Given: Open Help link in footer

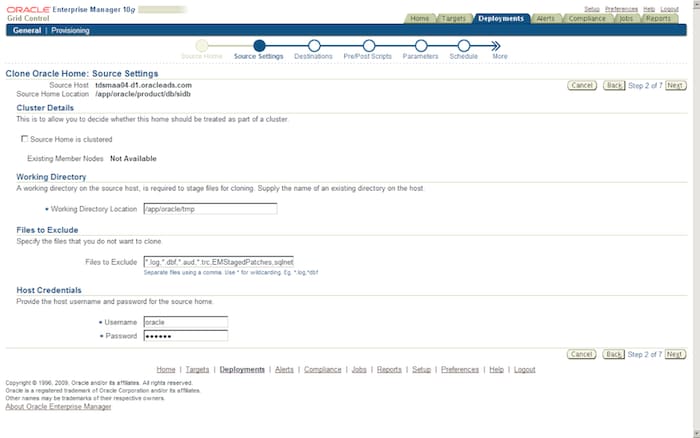Looking at the screenshot, I should [x=496, y=369].
